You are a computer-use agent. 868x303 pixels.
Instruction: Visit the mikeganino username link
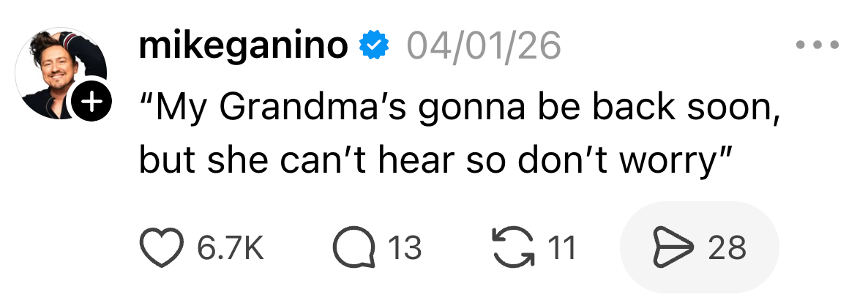pyautogui.click(x=242, y=47)
